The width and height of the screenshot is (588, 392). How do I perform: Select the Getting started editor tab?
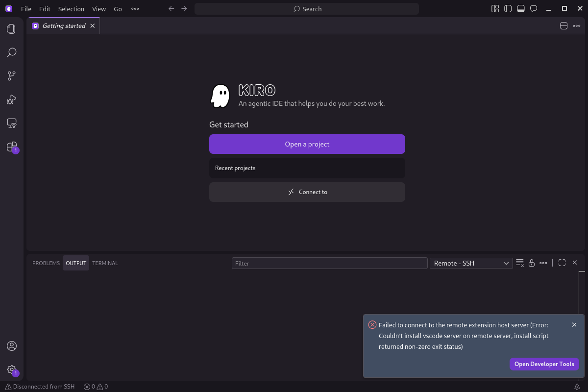[64, 26]
